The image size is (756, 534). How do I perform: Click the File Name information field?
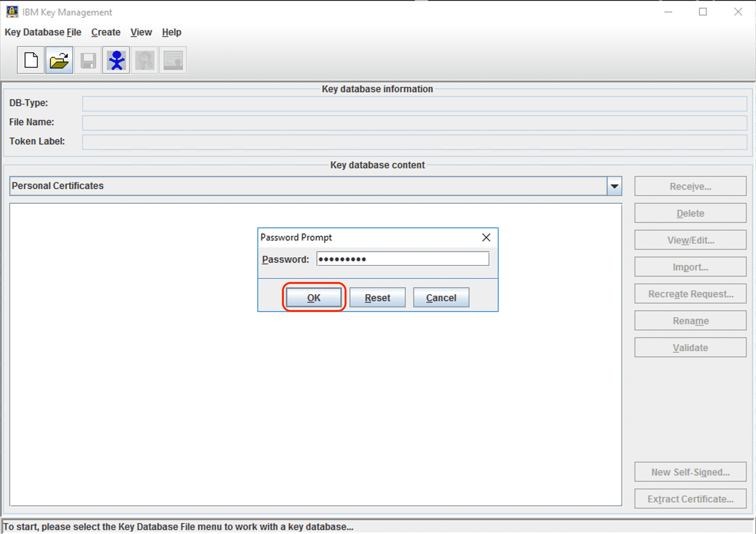tap(414, 123)
